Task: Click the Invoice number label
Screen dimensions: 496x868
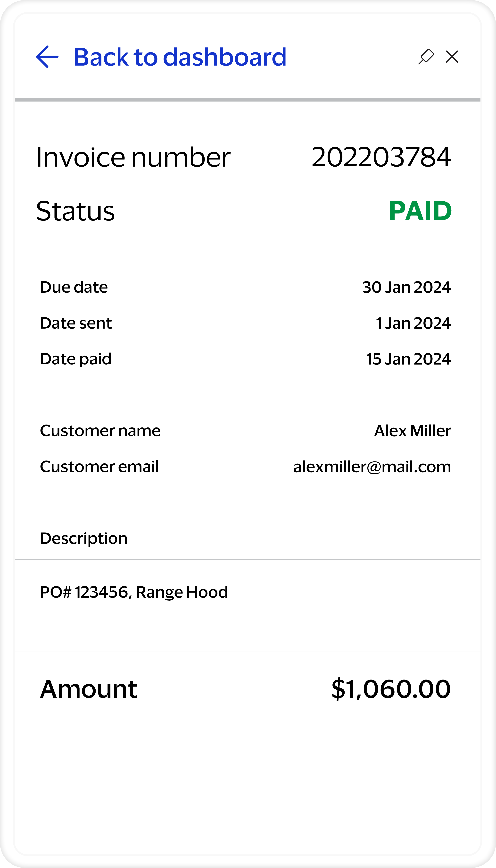Action: (133, 157)
